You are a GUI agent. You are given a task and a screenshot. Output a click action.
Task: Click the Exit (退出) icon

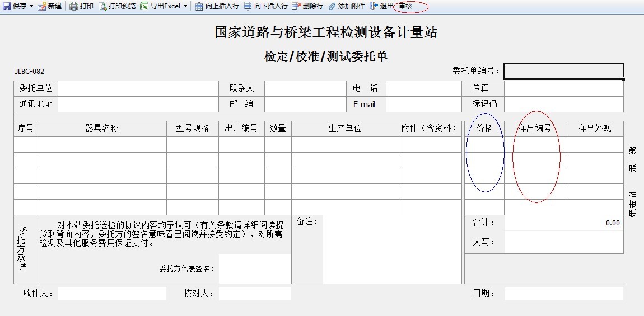click(373, 6)
